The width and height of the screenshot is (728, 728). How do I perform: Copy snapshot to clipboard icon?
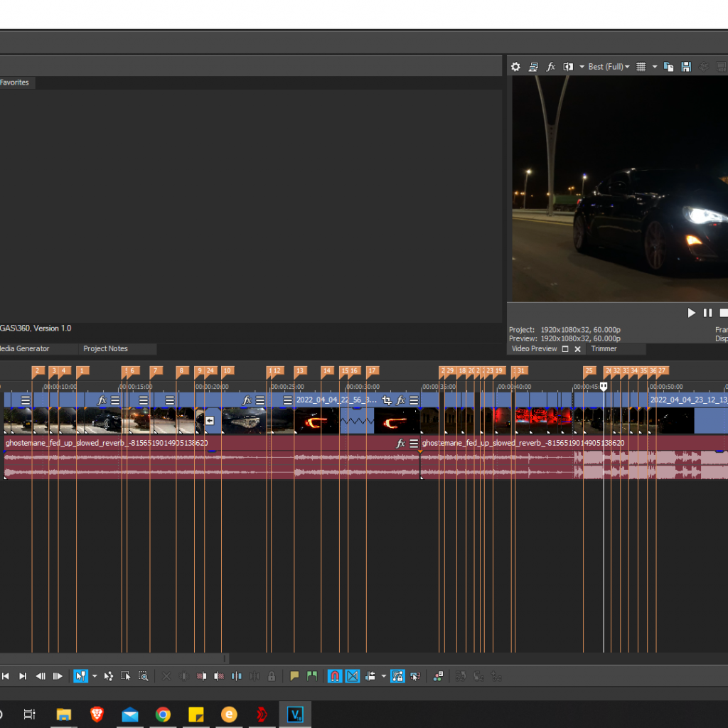(668, 67)
